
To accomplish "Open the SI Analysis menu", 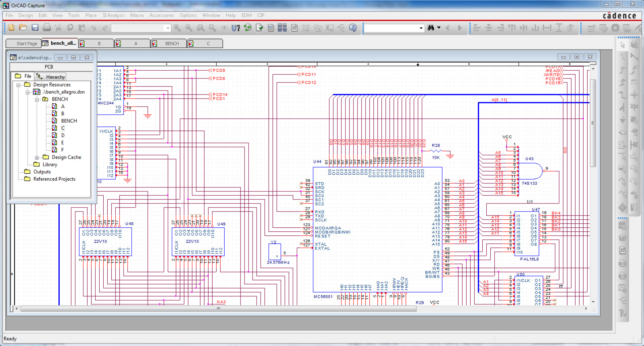I will (113, 15).
